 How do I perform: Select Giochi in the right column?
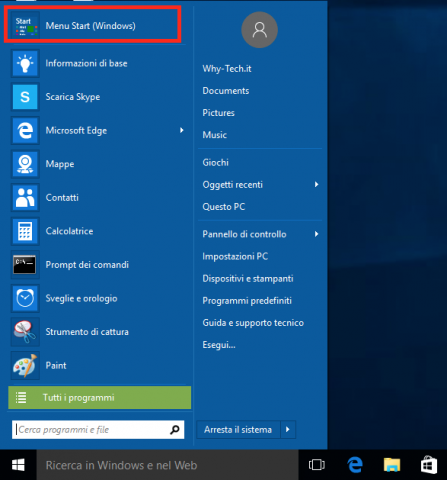point(216,162)
